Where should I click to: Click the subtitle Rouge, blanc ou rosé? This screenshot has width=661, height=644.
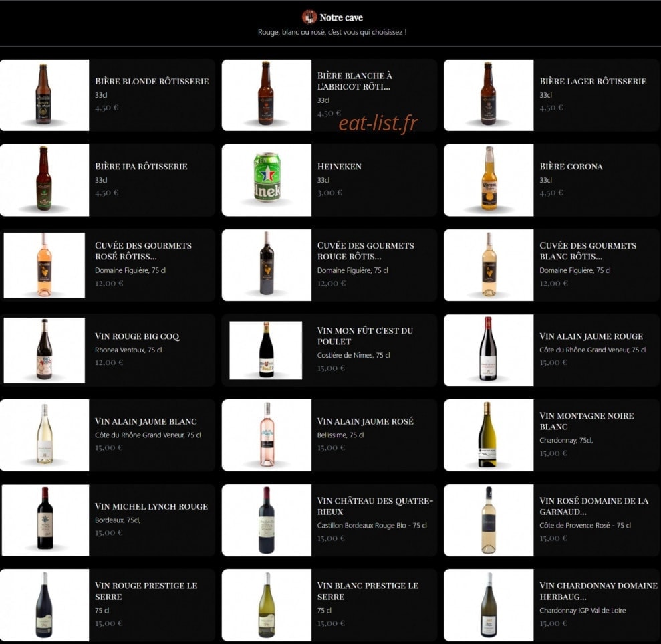click(x=332, y=32)
